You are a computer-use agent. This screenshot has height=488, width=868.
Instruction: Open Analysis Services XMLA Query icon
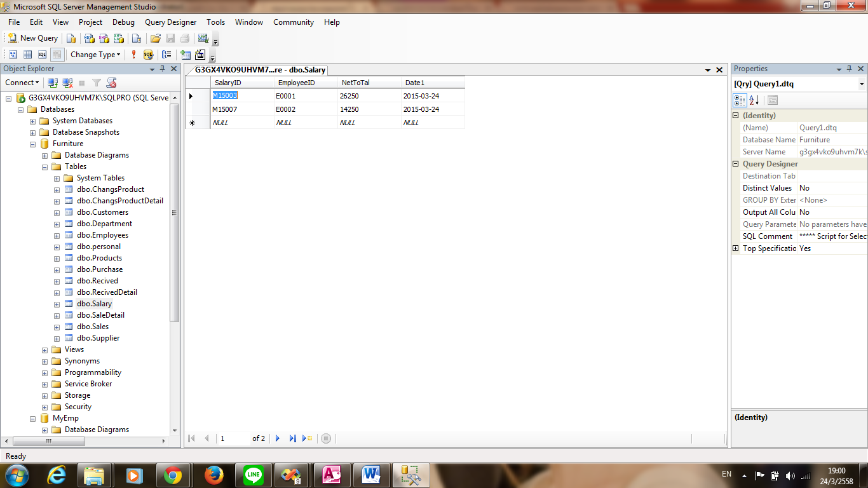(119, 38)
